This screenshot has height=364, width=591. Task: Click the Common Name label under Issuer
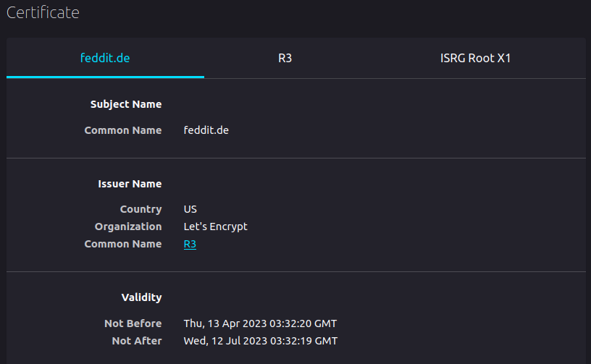(x=123, y=244)
